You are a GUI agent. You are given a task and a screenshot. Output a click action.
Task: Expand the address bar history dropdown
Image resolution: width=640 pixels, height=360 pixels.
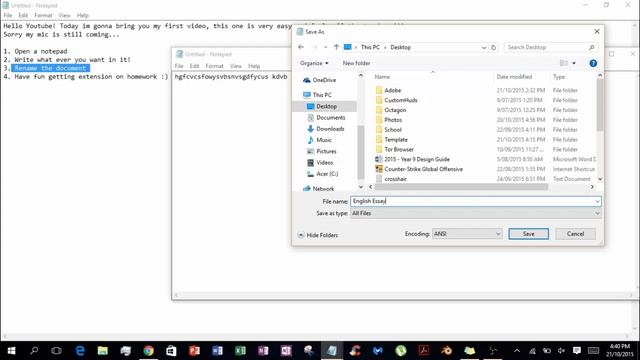(484, 47)
